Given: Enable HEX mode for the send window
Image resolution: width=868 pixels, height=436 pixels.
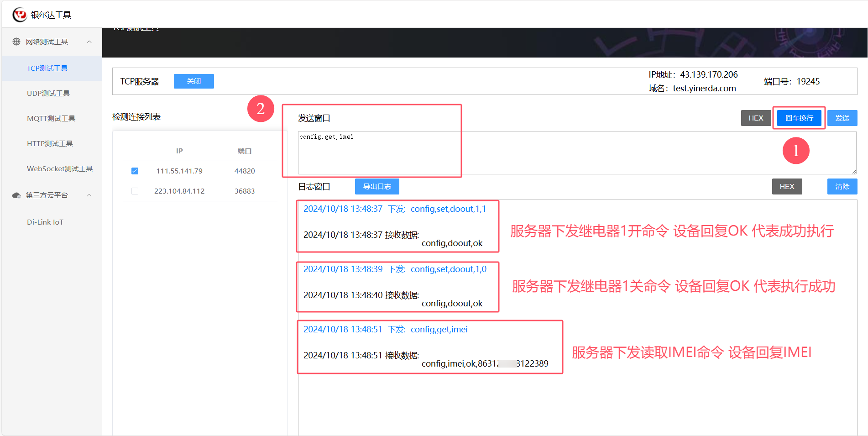Looking at the screenshot, I should point(756,118).
